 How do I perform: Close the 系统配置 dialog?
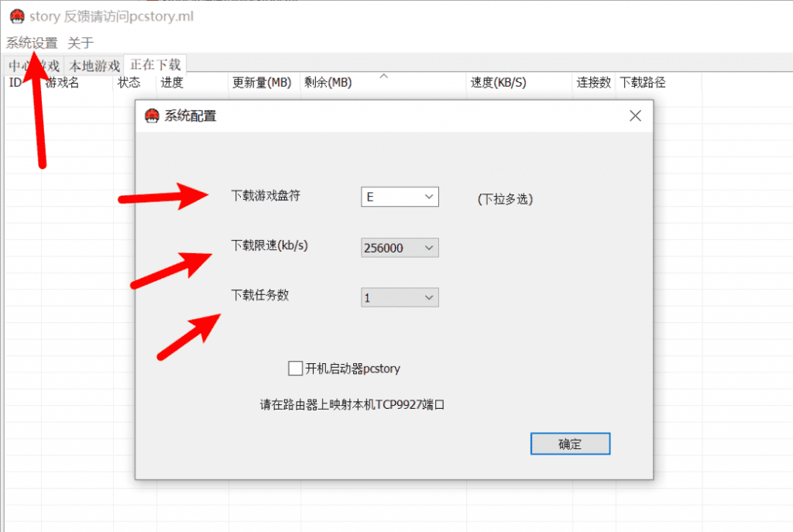click(635, 116)
